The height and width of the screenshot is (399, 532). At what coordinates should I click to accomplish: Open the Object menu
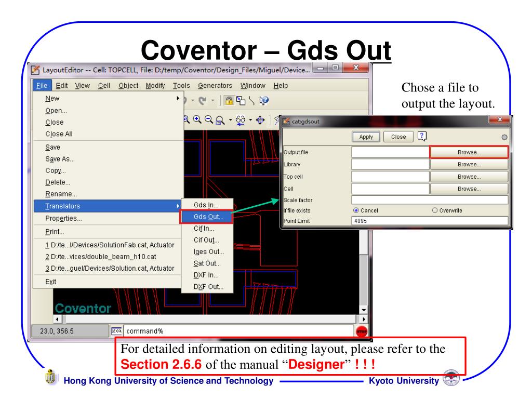pos(128,86)
